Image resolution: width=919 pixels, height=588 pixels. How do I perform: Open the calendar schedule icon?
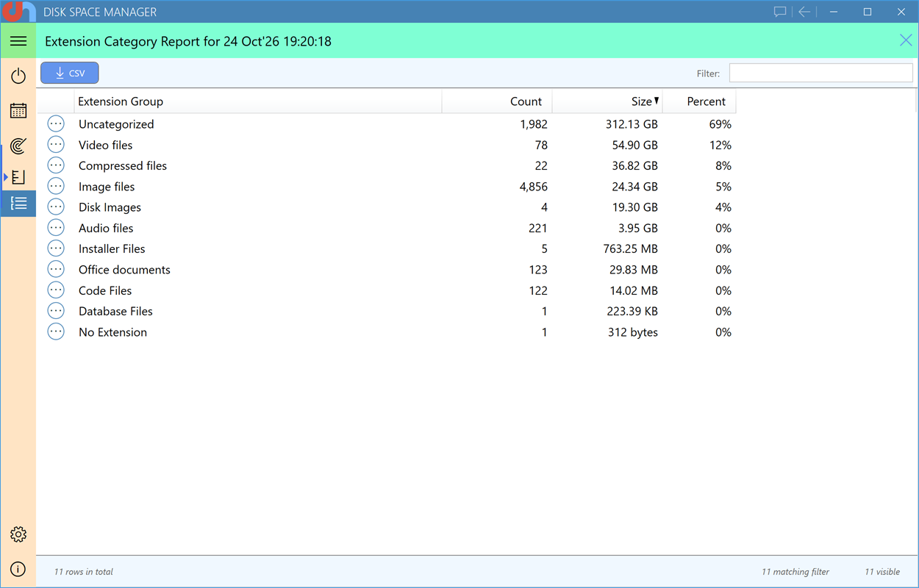coord(18,111)
